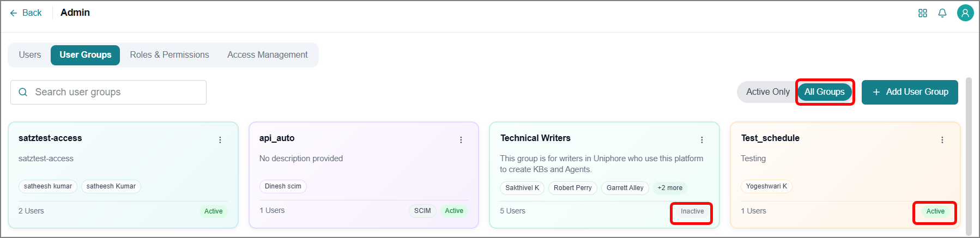Show All Groups in the filter toggle

point(825,92)
